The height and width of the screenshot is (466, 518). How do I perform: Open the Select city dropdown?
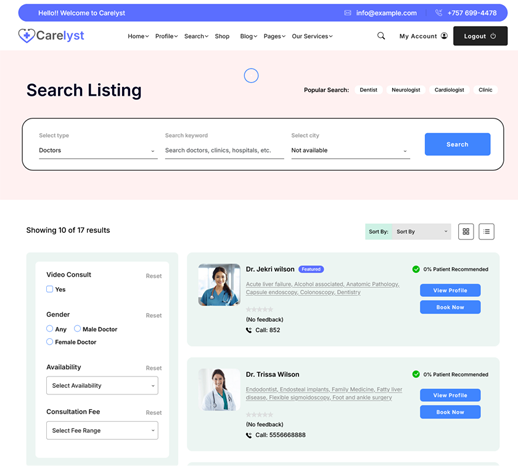350,150
